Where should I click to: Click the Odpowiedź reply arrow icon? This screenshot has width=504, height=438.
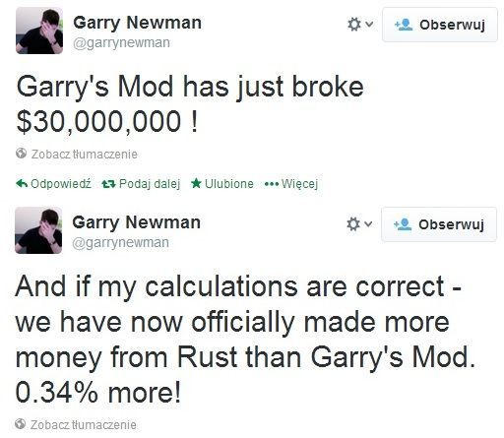coord(22,183)
